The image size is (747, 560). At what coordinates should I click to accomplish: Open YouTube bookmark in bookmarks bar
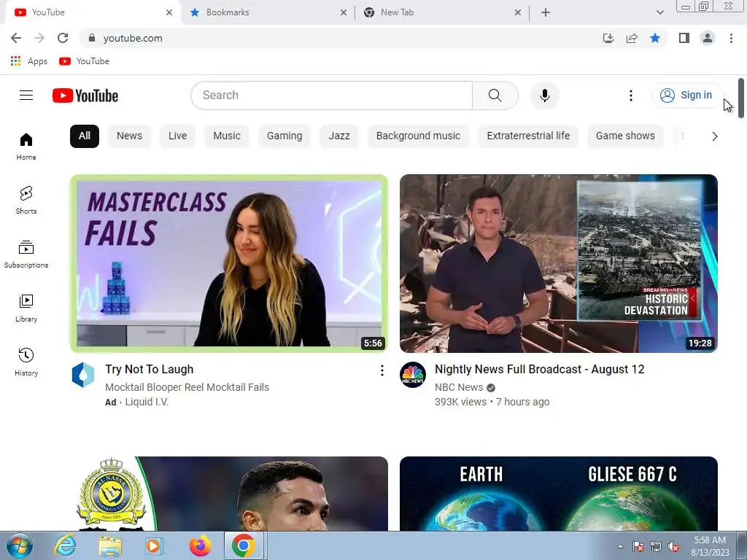tap(85, 61)
